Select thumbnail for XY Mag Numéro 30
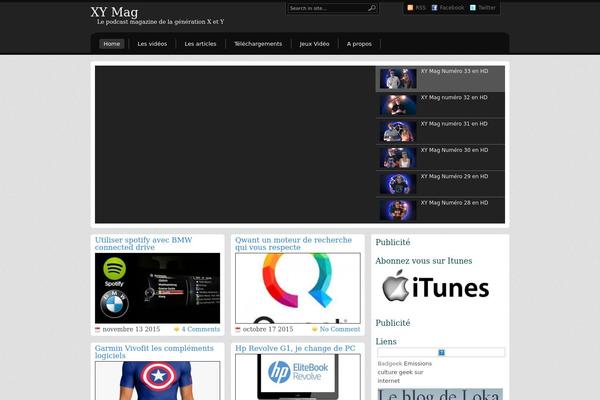Image resolution: width=600 pixels, height=400 pixels. coord(398,158)
